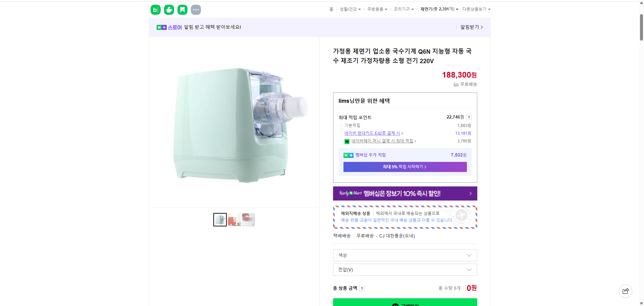Open the blog icon at top left
This screenshot has width=644, height=306.
155,9
